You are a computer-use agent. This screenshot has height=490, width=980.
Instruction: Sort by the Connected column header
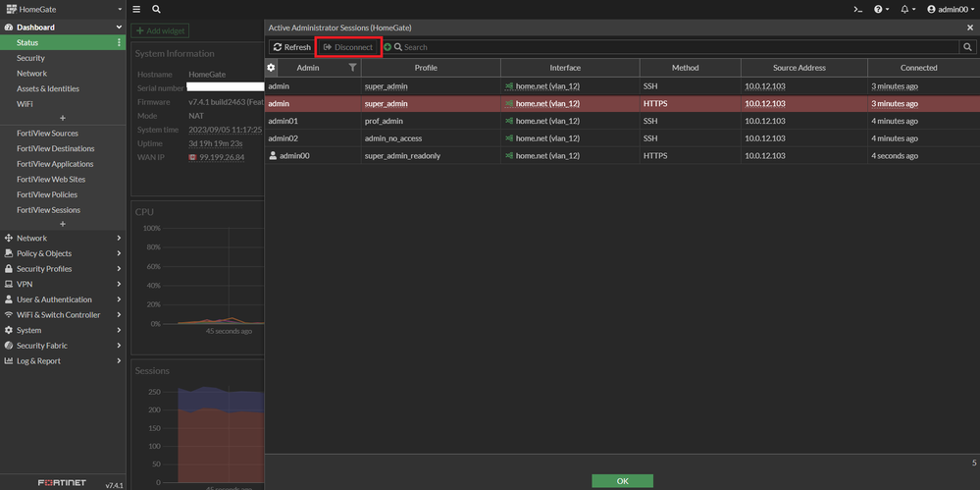pos(919,68)
